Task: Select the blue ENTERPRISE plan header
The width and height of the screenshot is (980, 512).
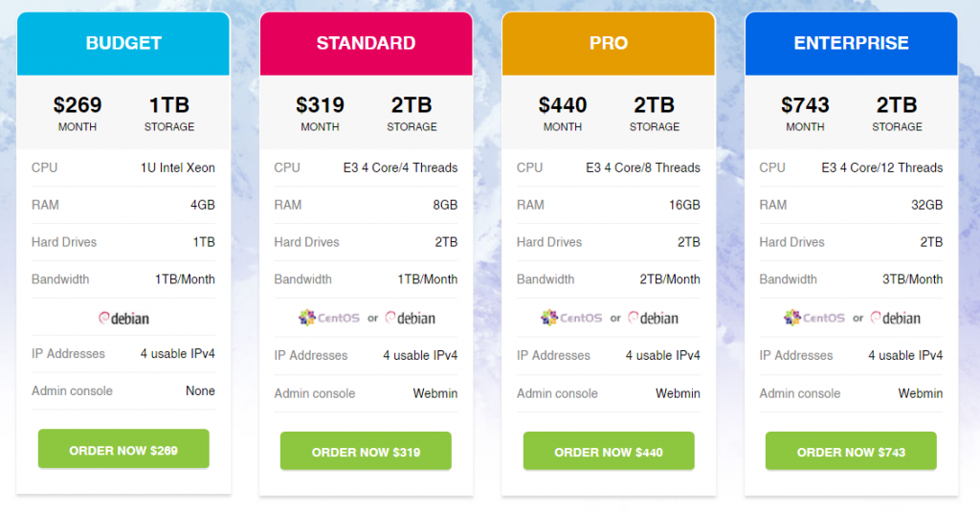Action: tap(851, 44)
